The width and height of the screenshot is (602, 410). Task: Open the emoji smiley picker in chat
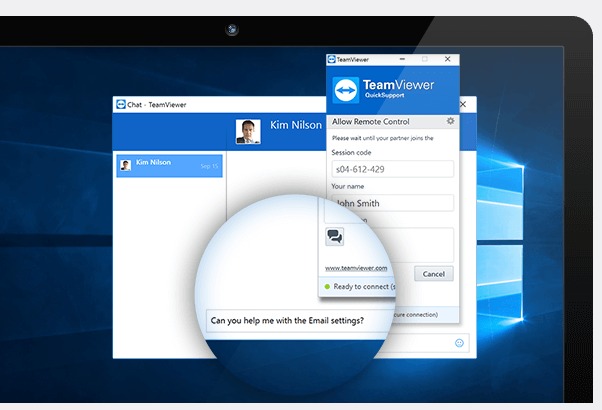(x=459, y=342)
